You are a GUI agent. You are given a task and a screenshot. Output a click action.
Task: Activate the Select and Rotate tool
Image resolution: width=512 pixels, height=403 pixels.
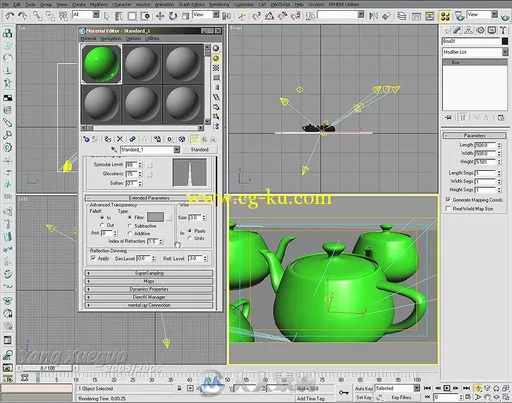click(x=173, y=16)
